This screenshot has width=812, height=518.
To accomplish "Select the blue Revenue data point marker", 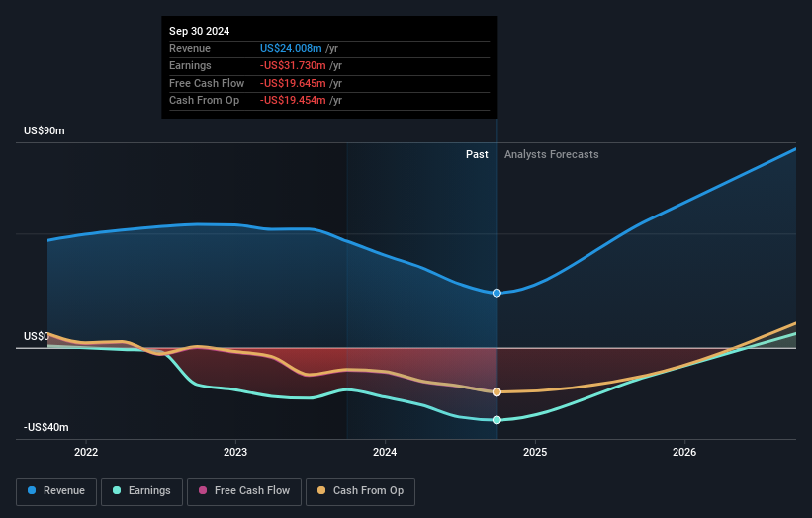I will 496,293.
